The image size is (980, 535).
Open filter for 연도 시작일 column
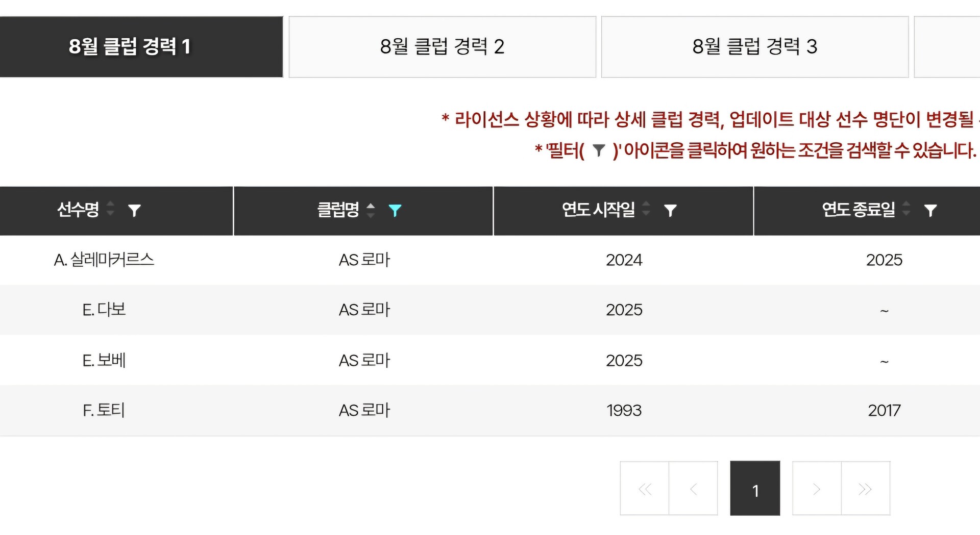[670, 211]
